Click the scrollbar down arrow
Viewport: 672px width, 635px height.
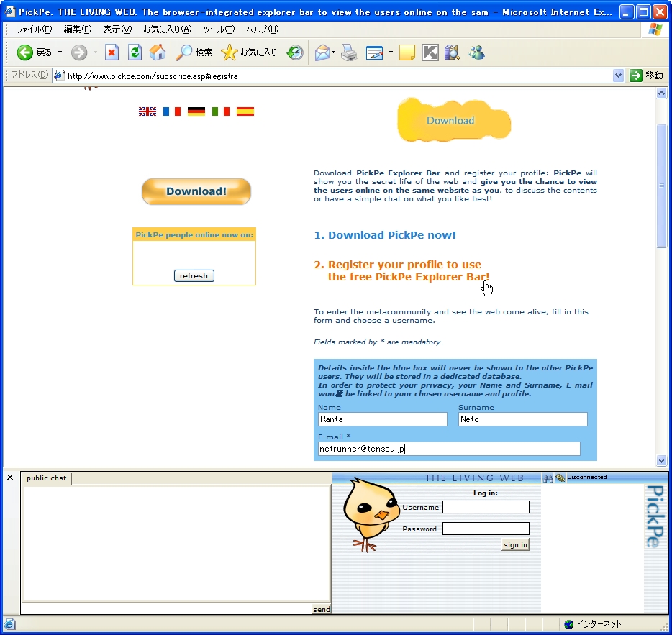click(661, 461)
